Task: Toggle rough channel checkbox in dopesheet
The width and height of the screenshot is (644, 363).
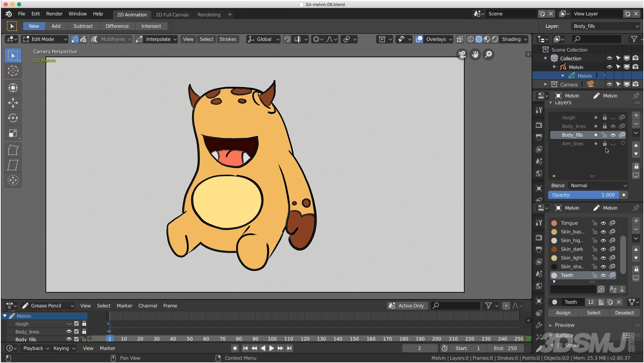Action: 76,323
